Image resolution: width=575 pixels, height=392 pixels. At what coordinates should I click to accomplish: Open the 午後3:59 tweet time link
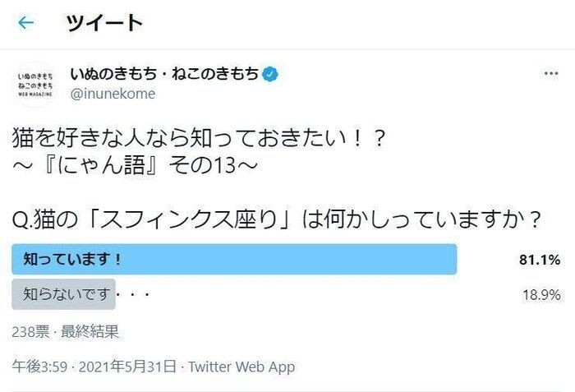click(36, 367)
